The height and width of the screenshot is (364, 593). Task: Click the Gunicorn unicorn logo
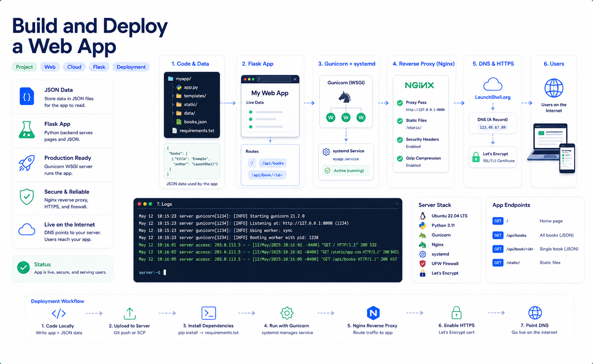[x=345, y=97]
